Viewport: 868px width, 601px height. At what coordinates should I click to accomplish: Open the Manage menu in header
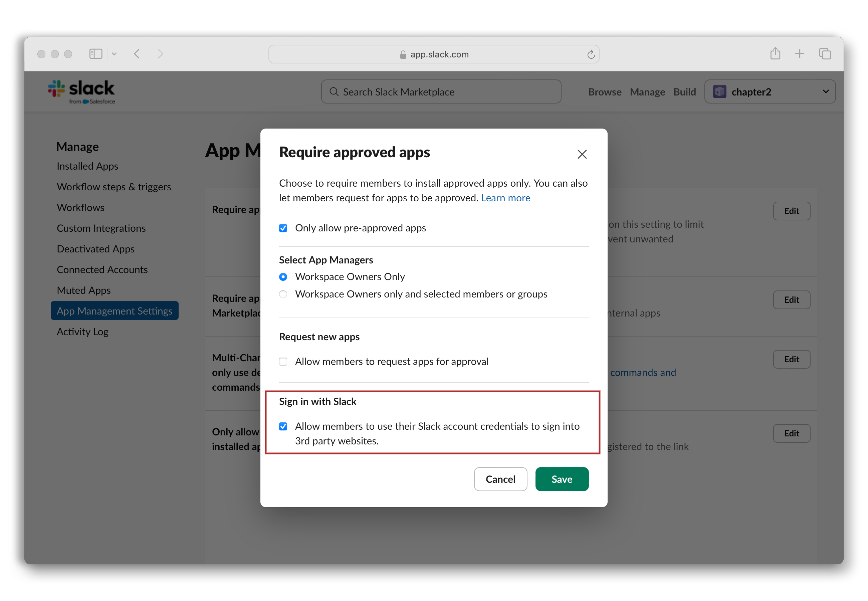click(x=647, y=92)
